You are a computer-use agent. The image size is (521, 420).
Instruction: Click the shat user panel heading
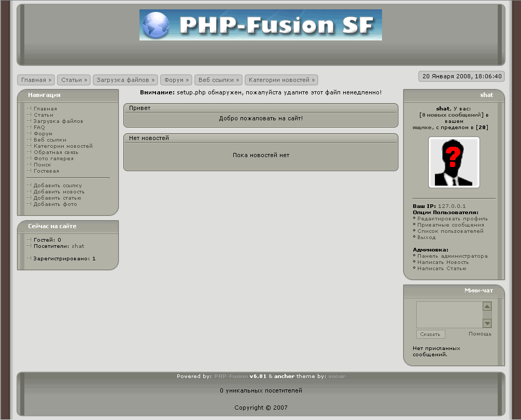pos(486,95)
